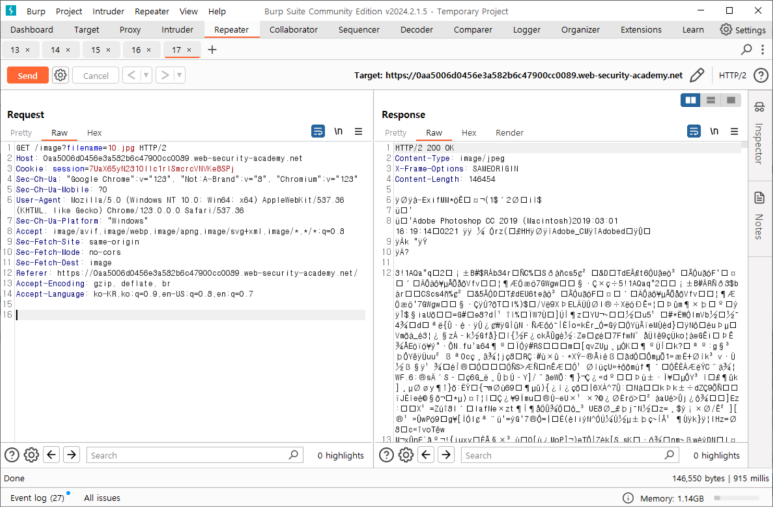Click memory usage progress bar
The image size is (773, 507).
[738, 498]
